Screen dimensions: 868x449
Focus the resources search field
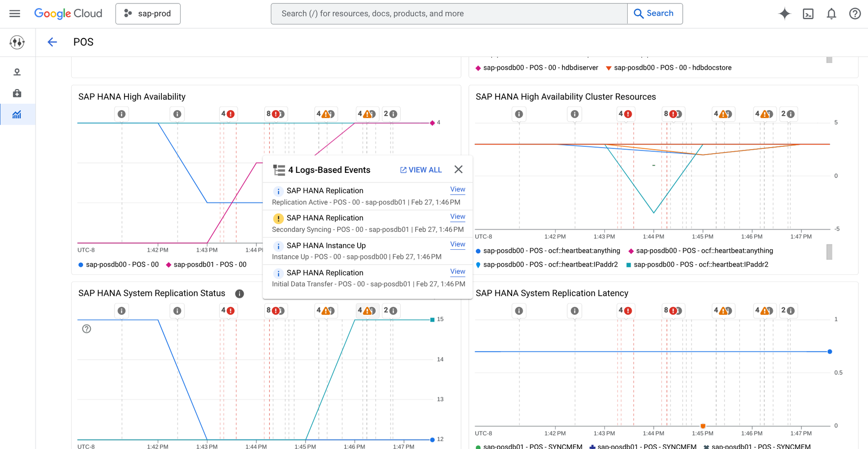[449, 13]
